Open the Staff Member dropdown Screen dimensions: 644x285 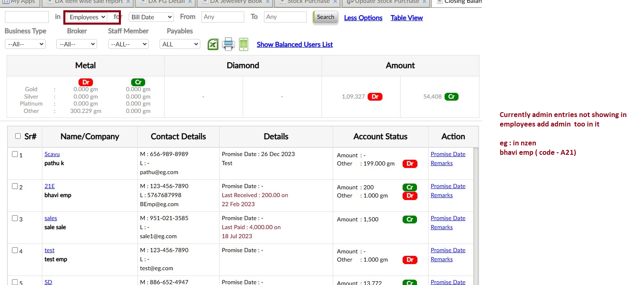point(128,44)
